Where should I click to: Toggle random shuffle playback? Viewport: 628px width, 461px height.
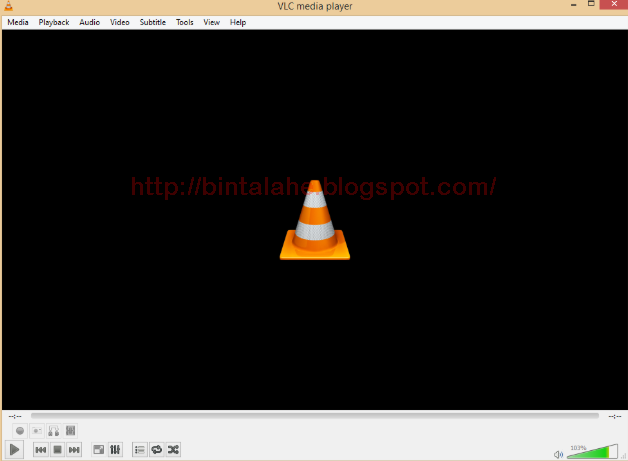click(x=173, y=450)
